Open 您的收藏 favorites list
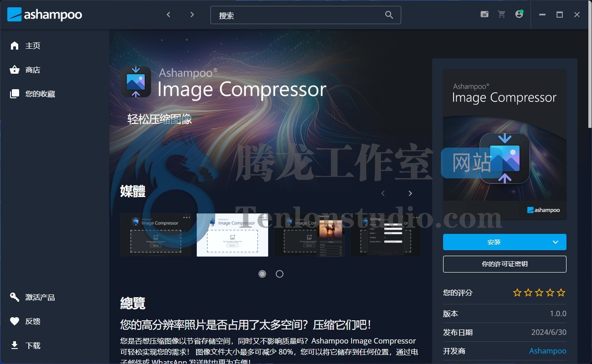Screen dimensions: 592x364 pyautogui.click(x=15, y=94)
